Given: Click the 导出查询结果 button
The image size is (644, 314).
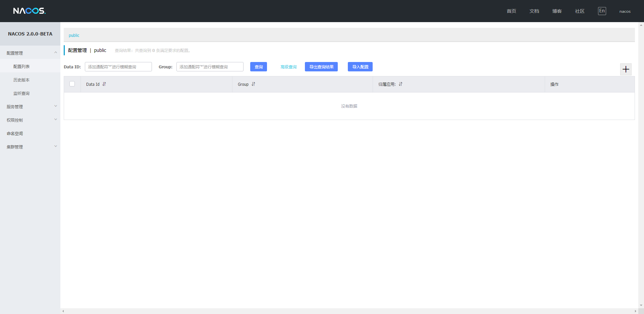Looking at the screenshot, I should click(x=321, y=67).
